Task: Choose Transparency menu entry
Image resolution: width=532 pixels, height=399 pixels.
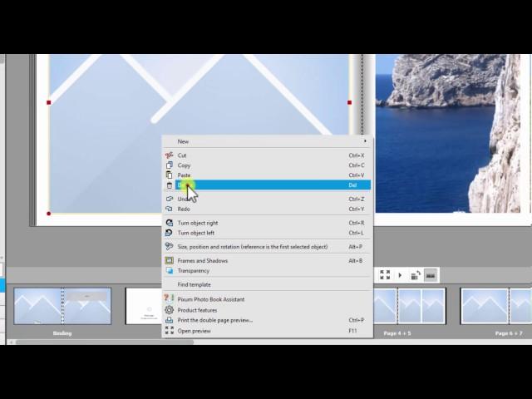Action: [x=268, y=270]
